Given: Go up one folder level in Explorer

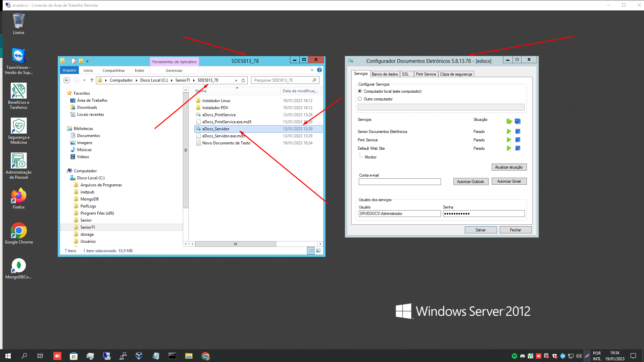Looking at the screenshot, I should [x=92, y=80].
